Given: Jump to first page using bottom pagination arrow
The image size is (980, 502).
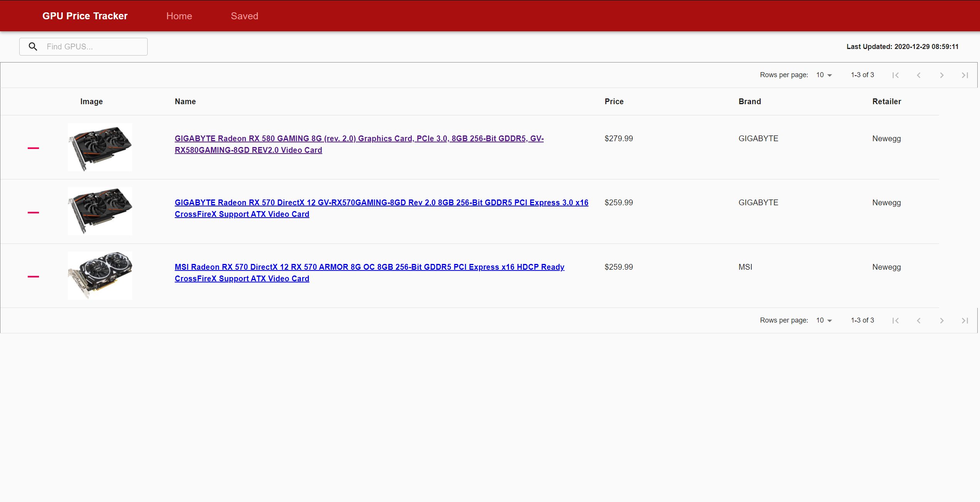Looking at the screenshot, I should click(896, 320).
